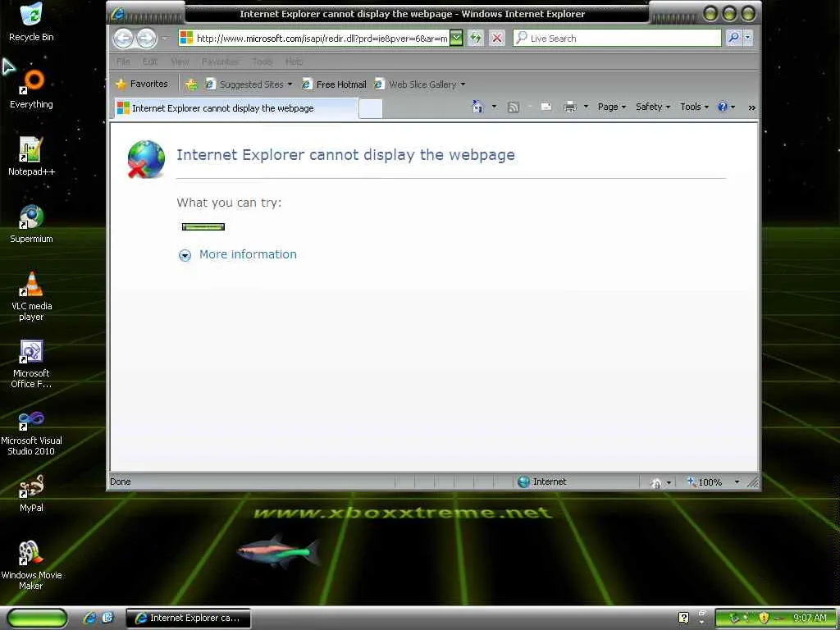Image resolution: width=840 pixels, height=630 pixels.
Task: Select the VLC media player desktop icon
Action: (31, 296)
